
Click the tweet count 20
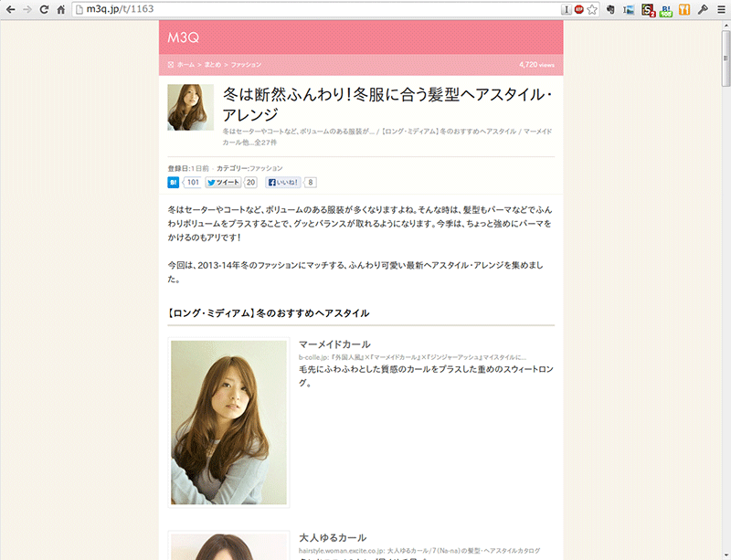tap(250, 183)
